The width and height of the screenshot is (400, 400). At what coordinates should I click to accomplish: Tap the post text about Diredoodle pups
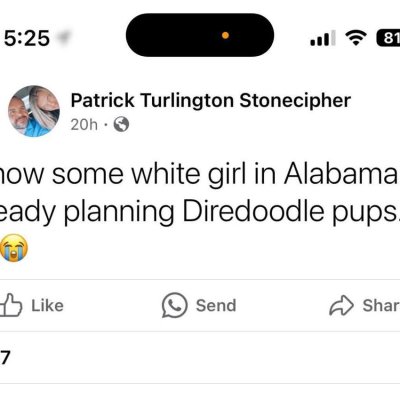(x=200, y=193)
